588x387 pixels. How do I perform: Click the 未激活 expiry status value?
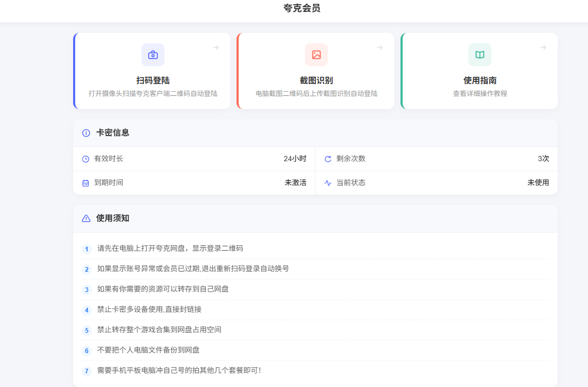[296, 183]
